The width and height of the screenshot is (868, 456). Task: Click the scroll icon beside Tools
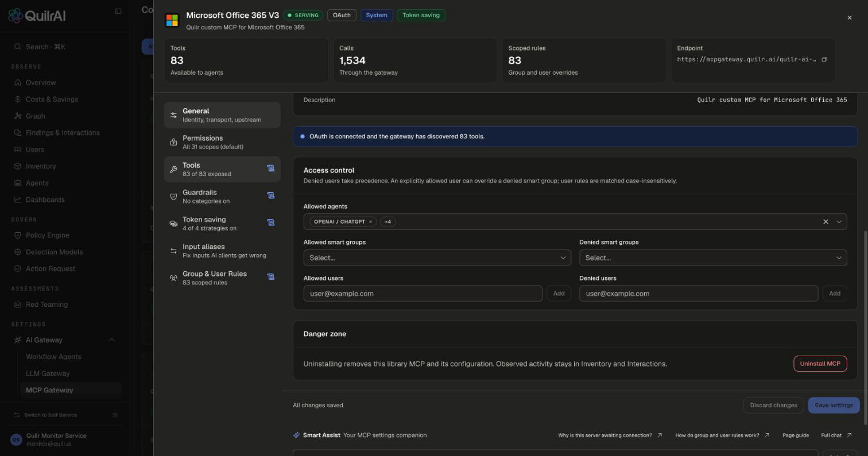coord(270,169)
